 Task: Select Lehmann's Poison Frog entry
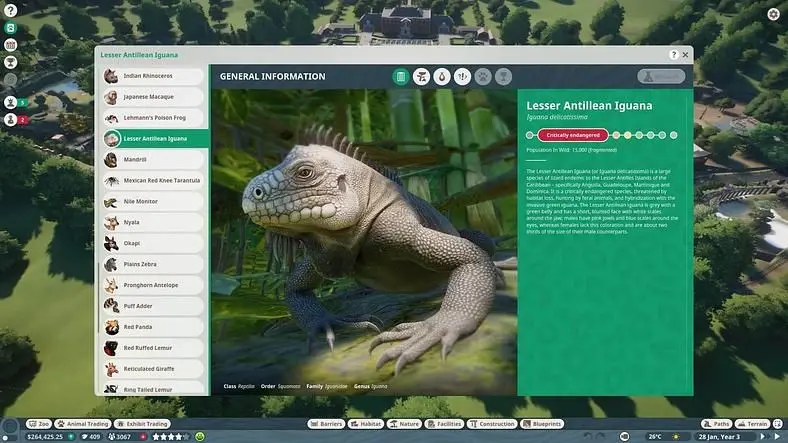coord(153,118)
